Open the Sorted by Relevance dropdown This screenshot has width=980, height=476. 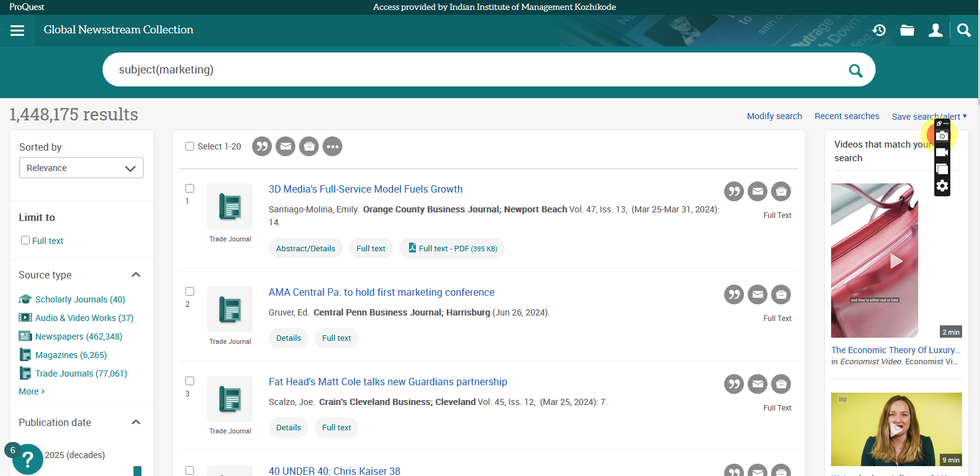pyautogui.click(x=81, y=168)
